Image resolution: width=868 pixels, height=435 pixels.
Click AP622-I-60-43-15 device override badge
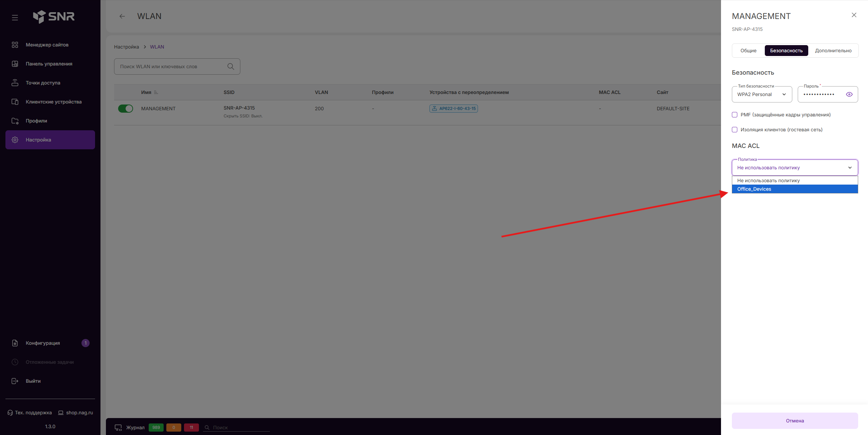[x=454, y=109]
